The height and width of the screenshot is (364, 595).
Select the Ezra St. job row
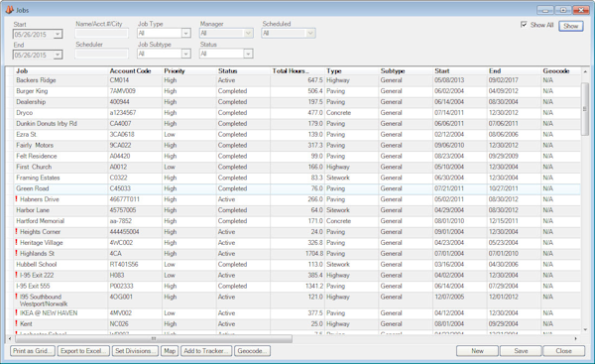point(297,134)
